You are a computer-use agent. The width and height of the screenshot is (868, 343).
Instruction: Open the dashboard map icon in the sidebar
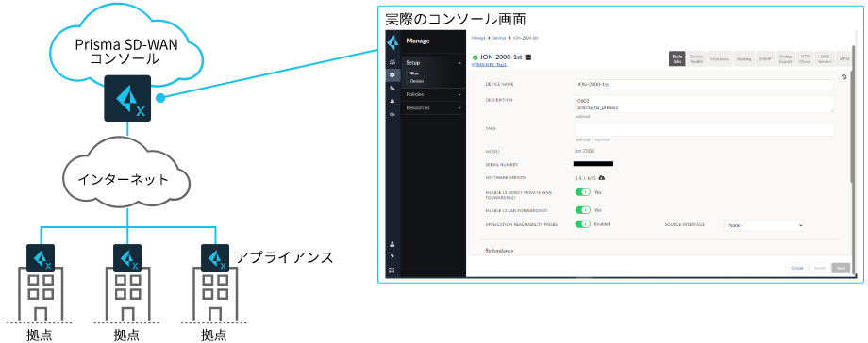click(x=392, y=61)
